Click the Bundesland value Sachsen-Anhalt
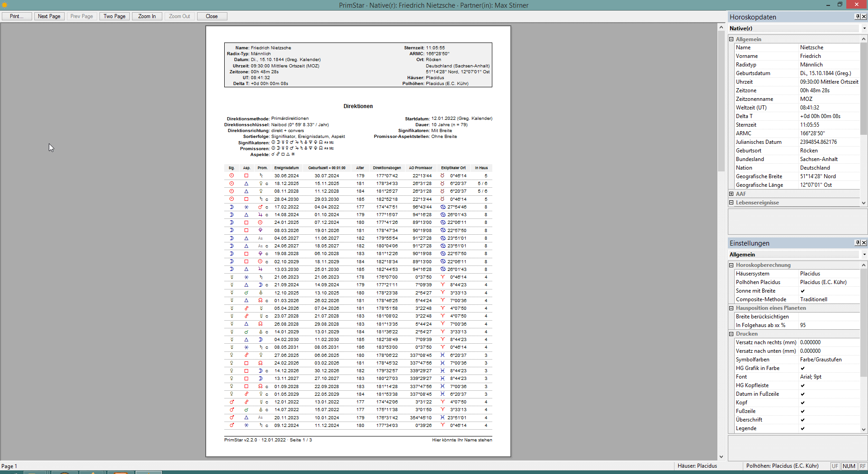 click(829, 159)
